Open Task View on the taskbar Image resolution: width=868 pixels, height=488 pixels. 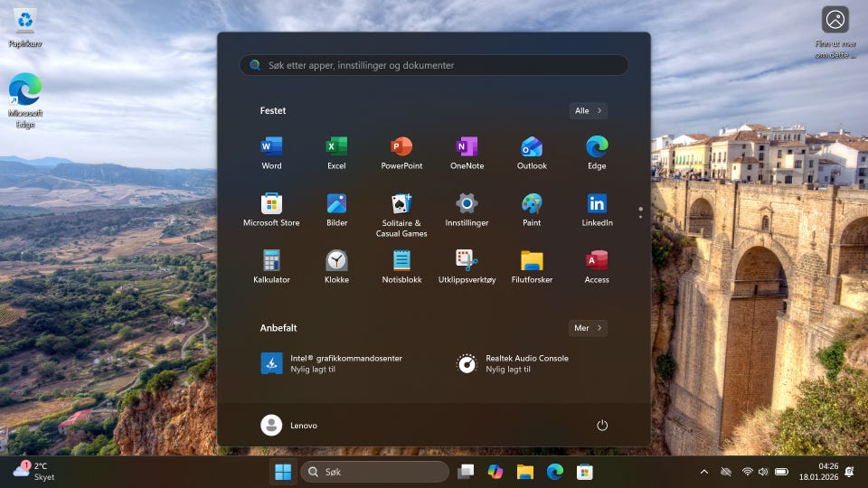point(466,472)
